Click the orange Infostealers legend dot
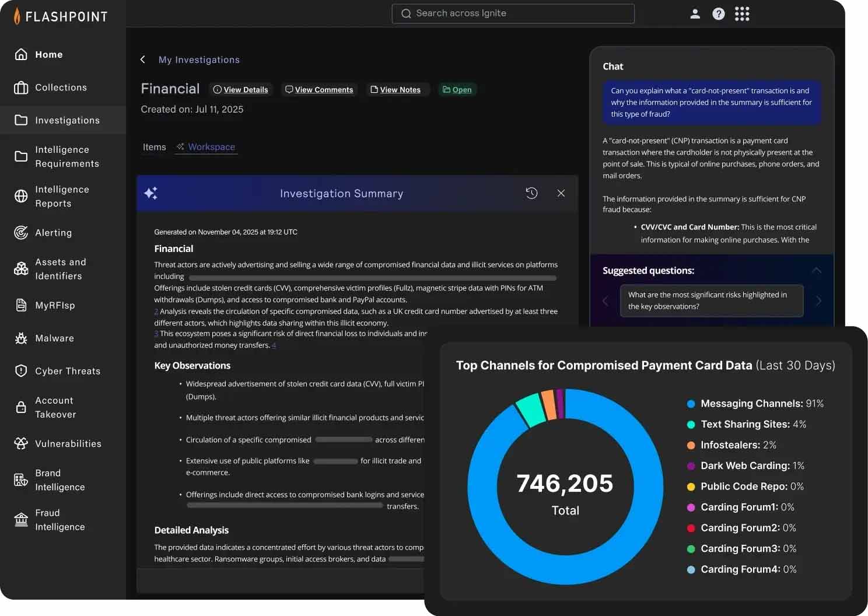 point(691,445)
